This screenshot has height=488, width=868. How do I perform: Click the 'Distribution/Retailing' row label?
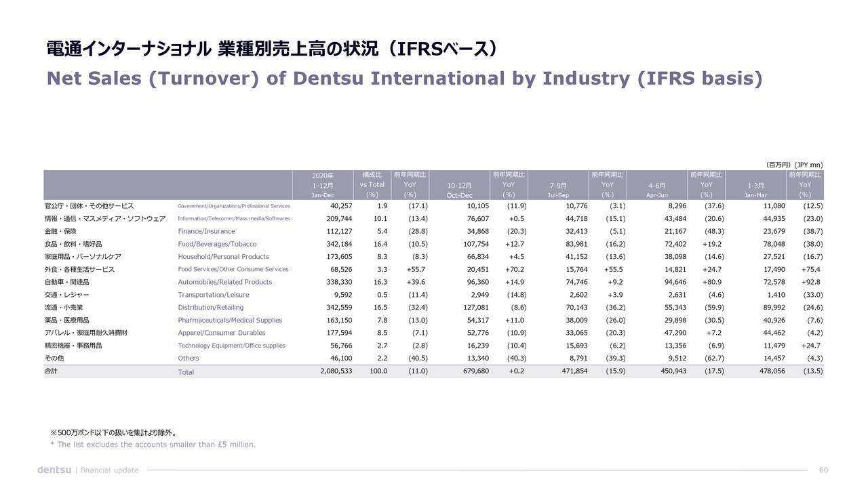coord(210,308)
